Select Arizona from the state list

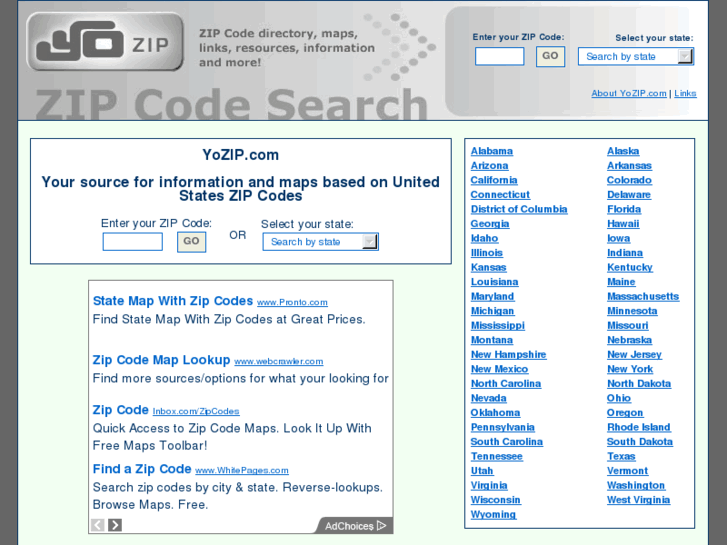(490, 166)
